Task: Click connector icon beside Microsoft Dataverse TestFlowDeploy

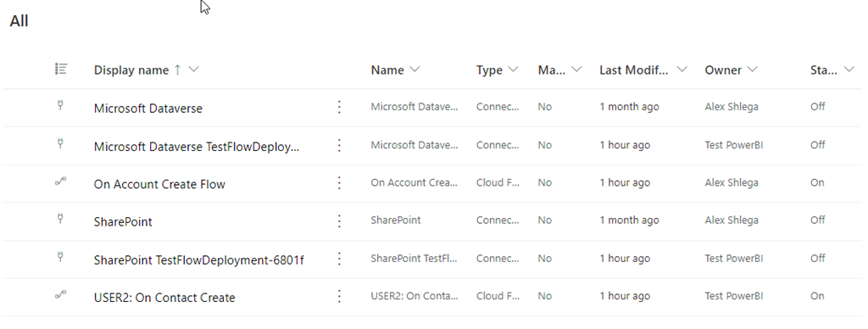Action: click(x=60, y=143)
